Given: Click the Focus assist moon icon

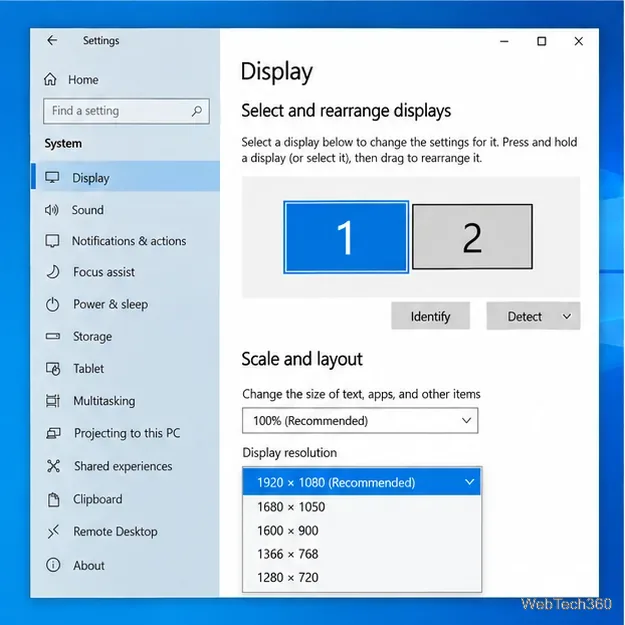Looking at the screenshot, I should tap(53, 272).
